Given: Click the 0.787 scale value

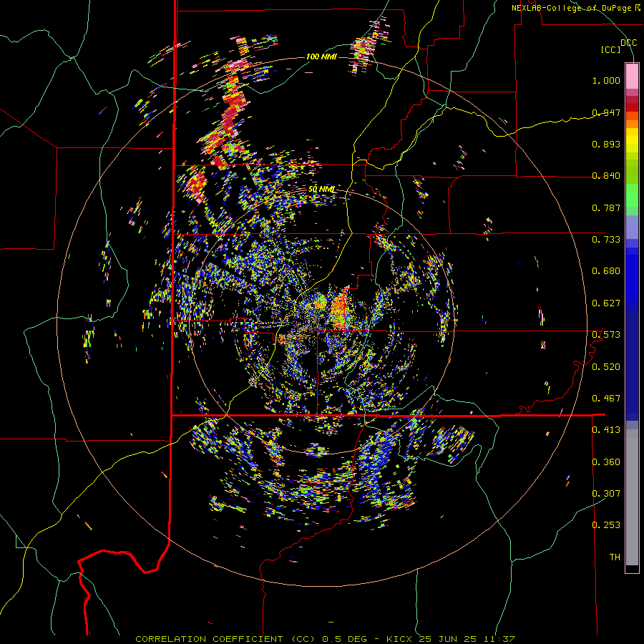Looking at the screenshot, I should tap(606, 208).
